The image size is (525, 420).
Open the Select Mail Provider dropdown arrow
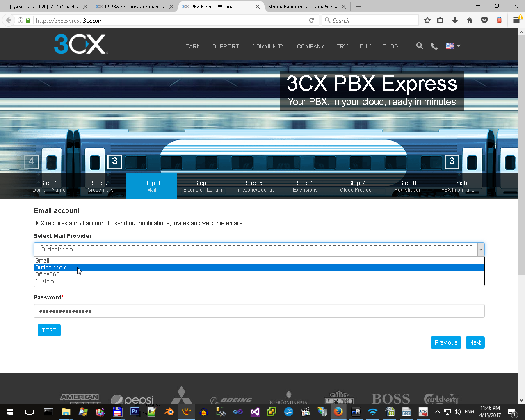[480, 249]
